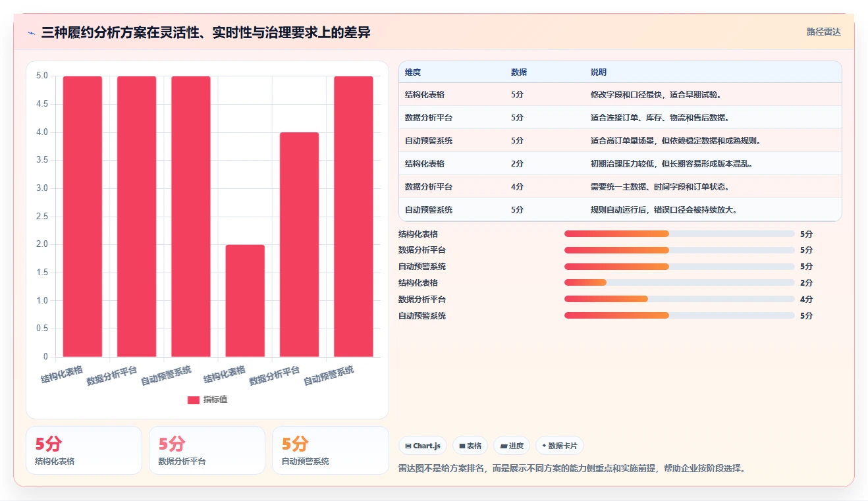Click the 路径雷达 tag in header
This screenshot has width=868, height=501.
pyautogui.click(x=823, y=32)
